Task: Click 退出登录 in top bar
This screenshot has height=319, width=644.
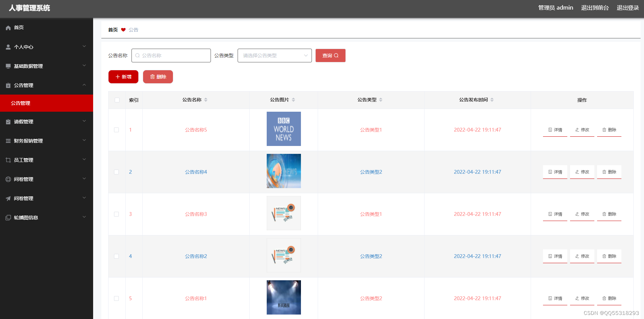Action: pos(628,8)
